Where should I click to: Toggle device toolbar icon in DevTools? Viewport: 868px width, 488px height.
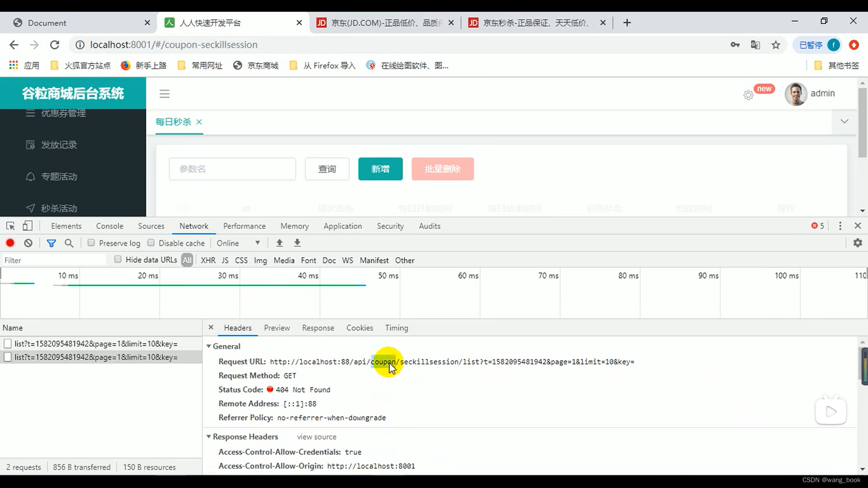coord(28,226)
